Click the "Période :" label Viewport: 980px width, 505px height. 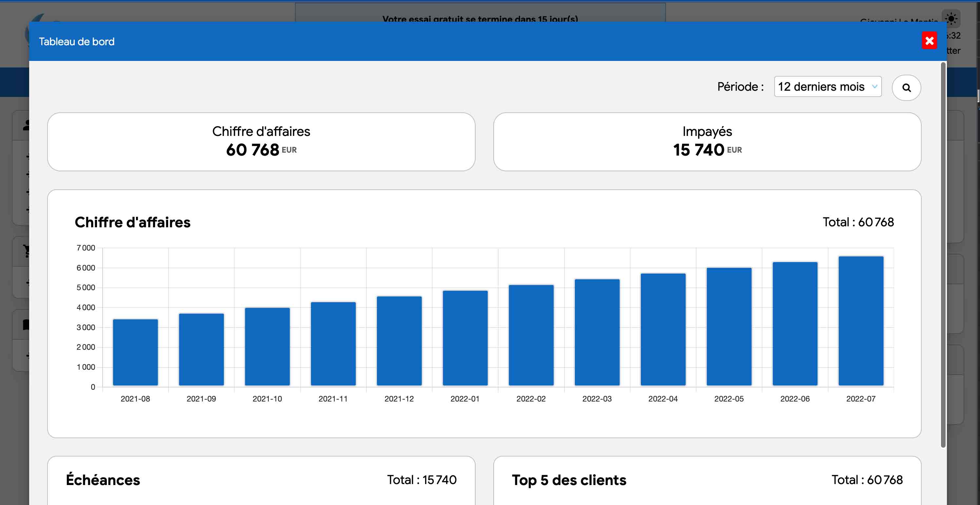[740, 87]
